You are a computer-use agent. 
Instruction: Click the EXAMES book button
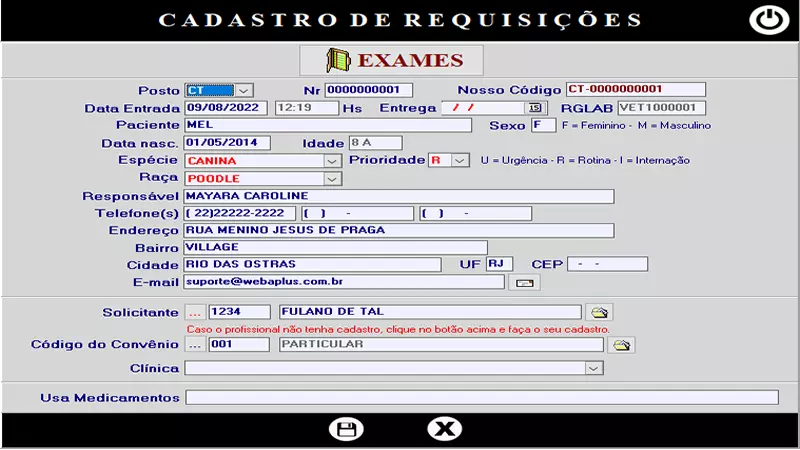[391, 61]
